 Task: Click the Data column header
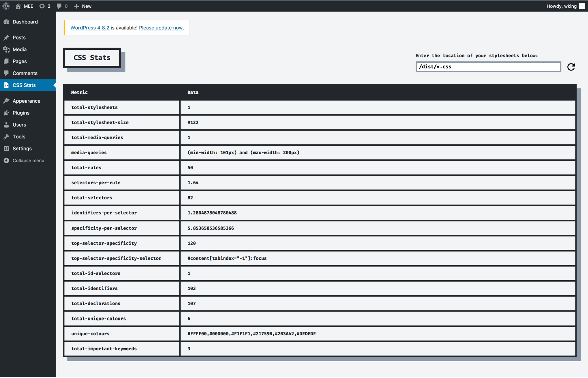[193, 92]
